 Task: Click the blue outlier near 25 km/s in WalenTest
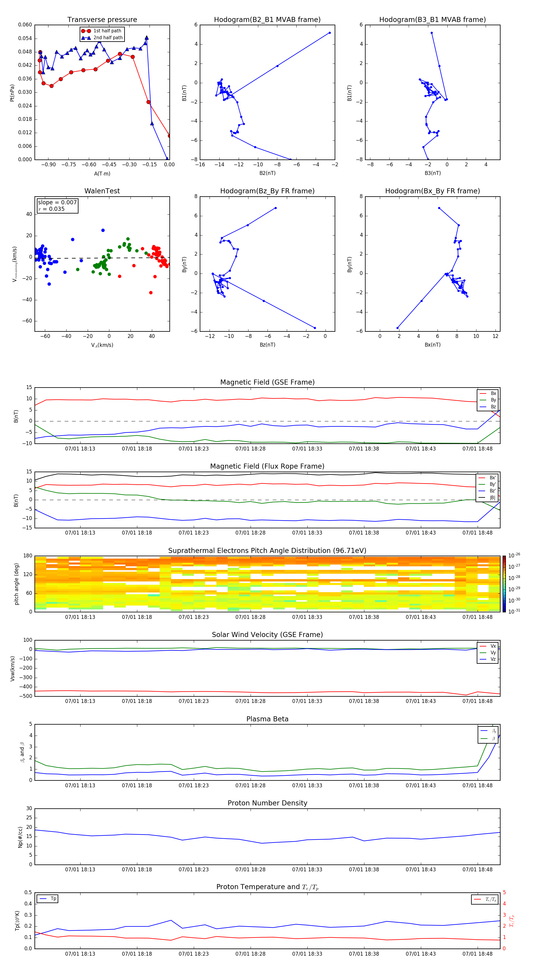[x=103, y=230]
